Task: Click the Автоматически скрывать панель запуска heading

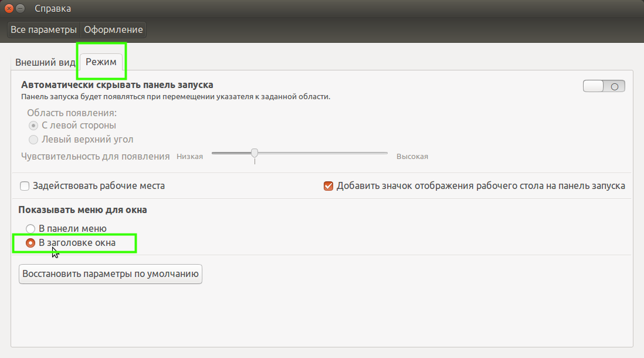Action: (117, 85)
